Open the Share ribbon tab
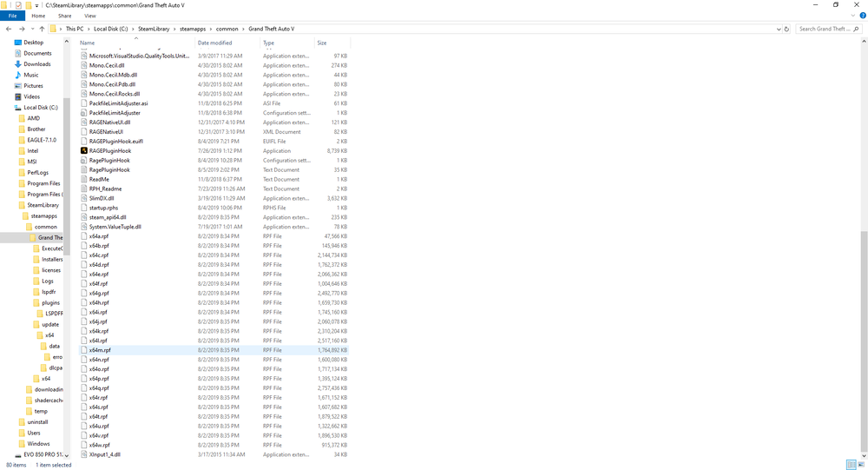This screenshot has width=868, height=470. coord(65,16)
